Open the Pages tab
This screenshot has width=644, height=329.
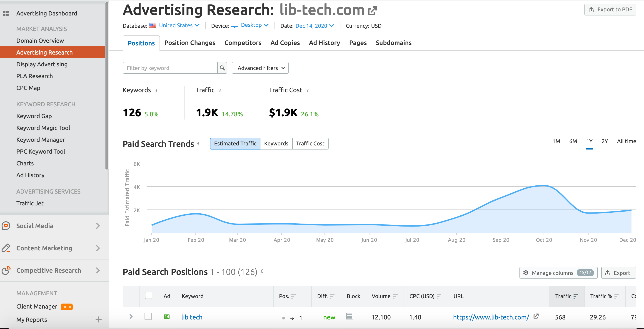click(358, 43)
